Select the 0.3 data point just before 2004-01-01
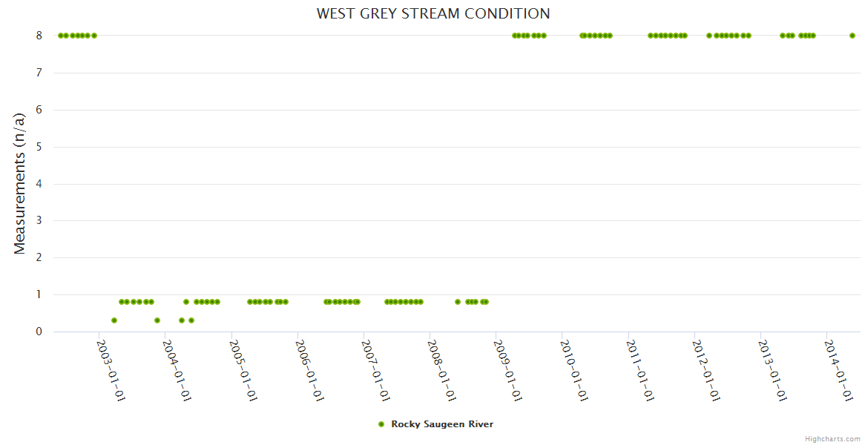The height and width of the screenshot is (445, 868). 157,320
